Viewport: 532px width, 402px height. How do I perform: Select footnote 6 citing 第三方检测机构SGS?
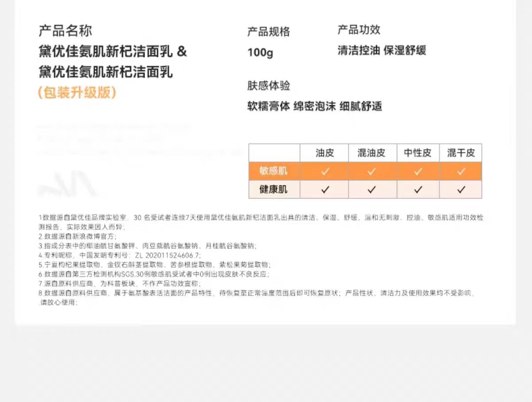click(153, 274)
